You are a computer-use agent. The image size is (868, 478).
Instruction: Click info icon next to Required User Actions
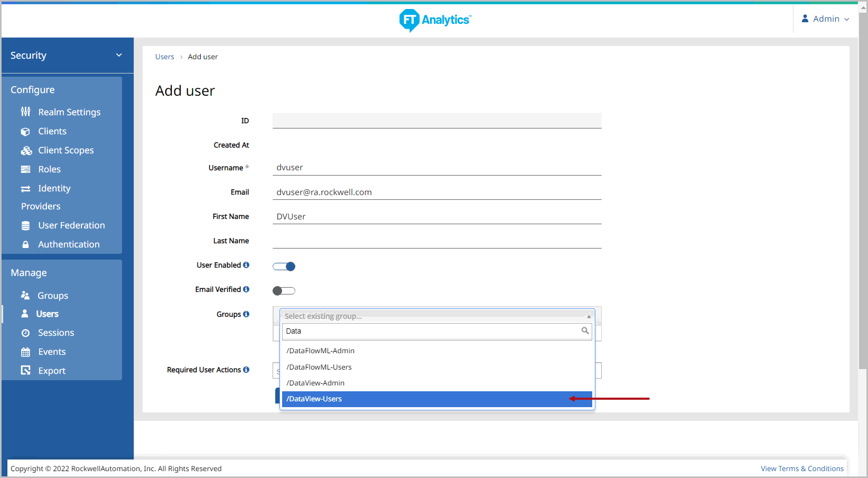(x=246, y=370)
